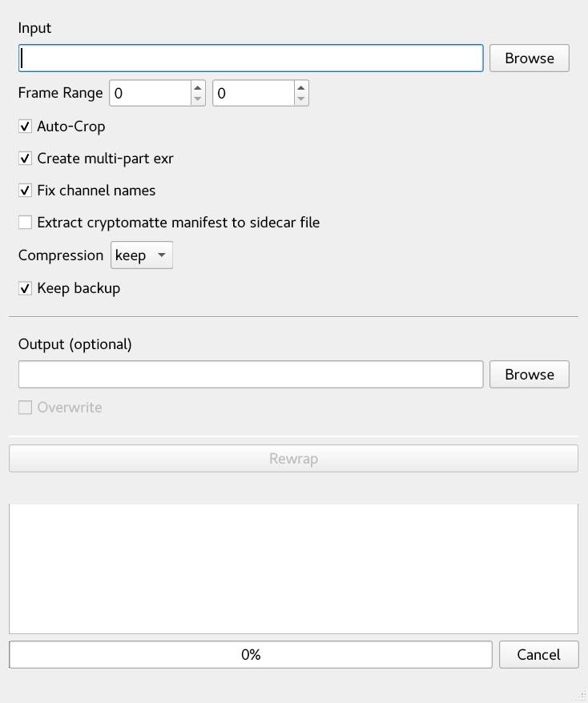This screenshot has height=703, width=588.
Task: Decrement the second Frame Range value
Action: [x=300, y=99]
